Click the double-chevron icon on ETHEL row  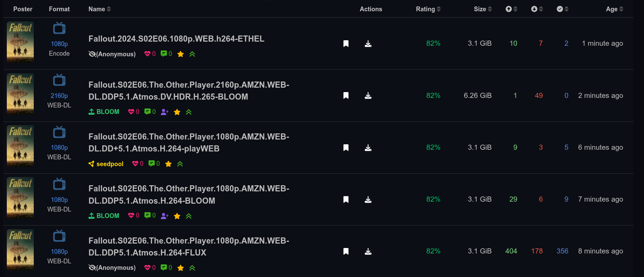click(192, 54)
